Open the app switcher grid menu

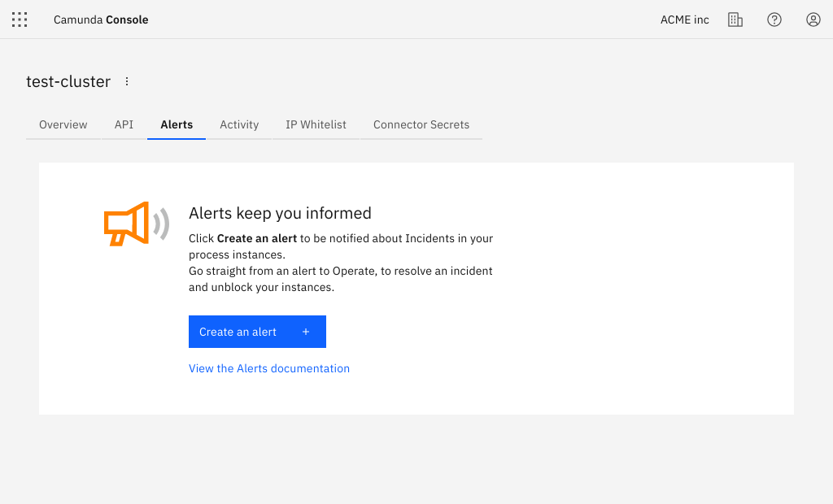[20, 20]
